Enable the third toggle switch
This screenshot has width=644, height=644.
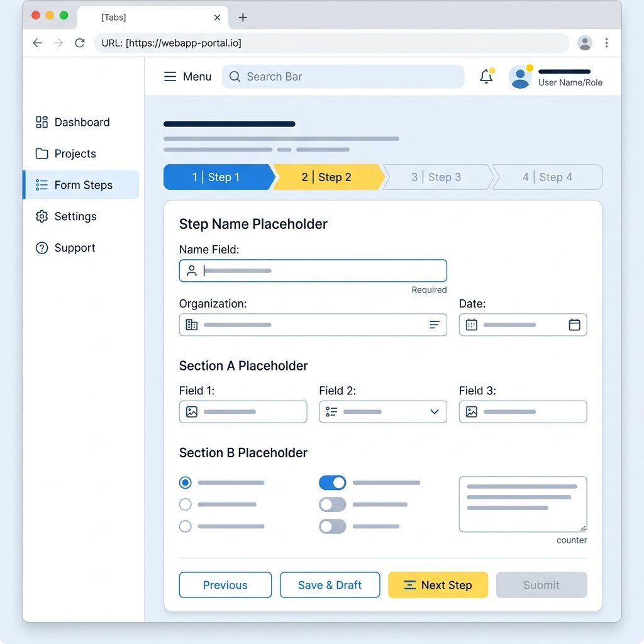[332, 526]
